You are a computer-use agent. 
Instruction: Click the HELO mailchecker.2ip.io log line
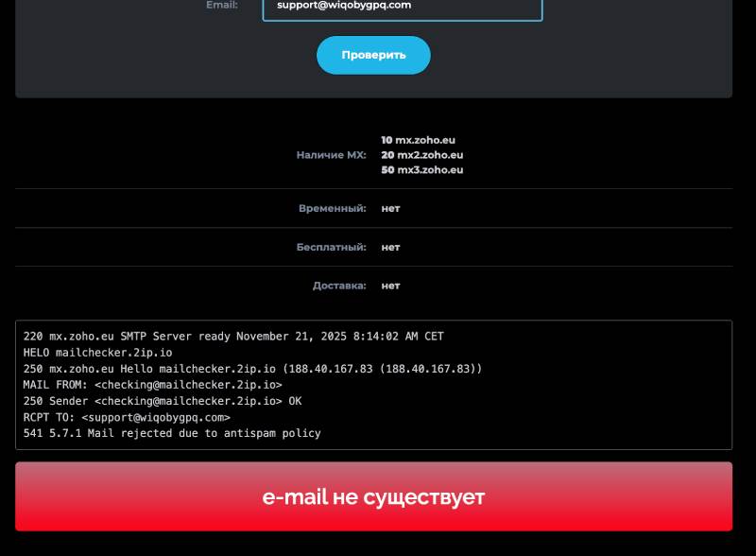97,353
